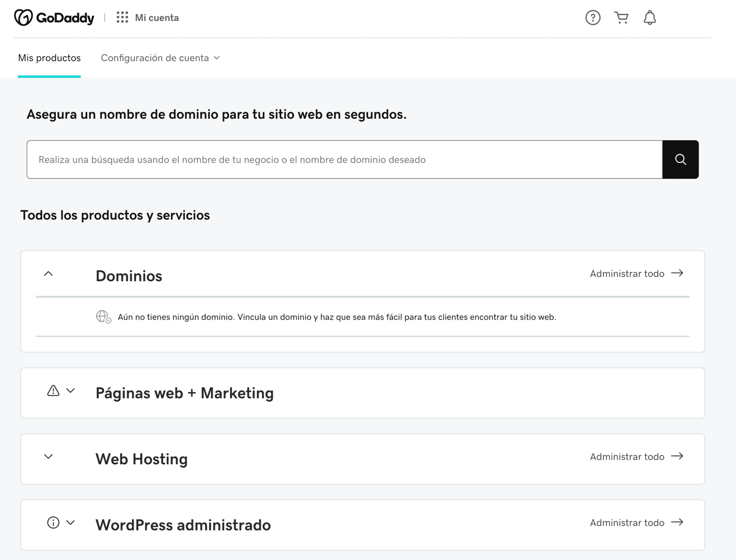Click arrow next to WordPress Administrar todo
This screenshot has width=736, height=560.
(677, 523)
